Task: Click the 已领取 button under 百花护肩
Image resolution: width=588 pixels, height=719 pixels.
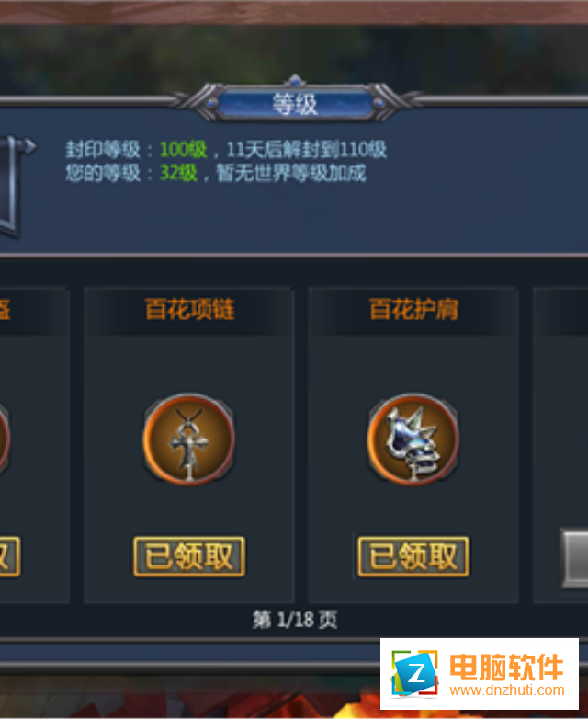Action: [413, 556]
